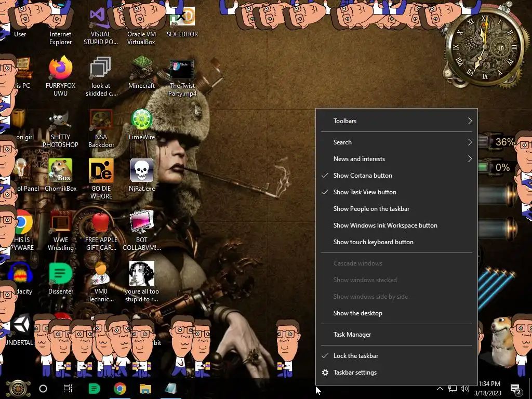The width and height of the screenshot is (532, 399).
Task: Click the 0% meter gadget
Action: (x=495, y=167)
